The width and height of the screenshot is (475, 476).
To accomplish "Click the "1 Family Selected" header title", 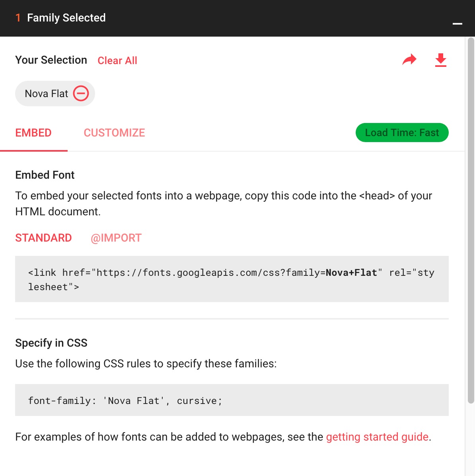I will pyautogui.click(x=60, y=18).
